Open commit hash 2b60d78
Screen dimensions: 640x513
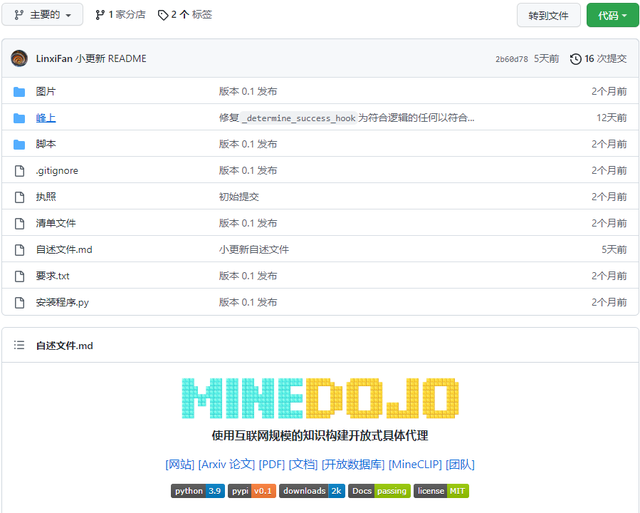(511, 59)
